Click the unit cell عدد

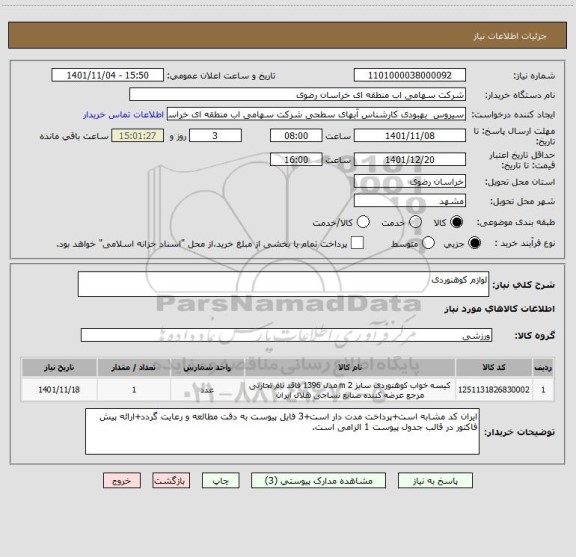tap(207, 390)
